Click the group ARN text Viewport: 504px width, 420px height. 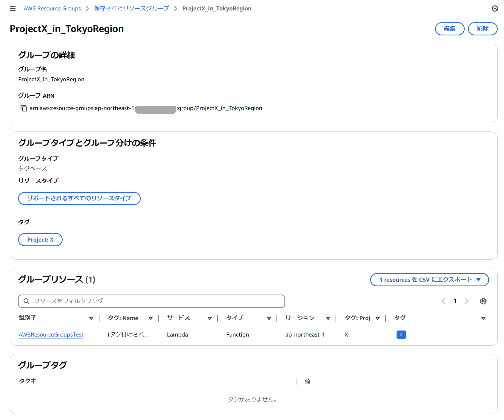pos(146,108)
